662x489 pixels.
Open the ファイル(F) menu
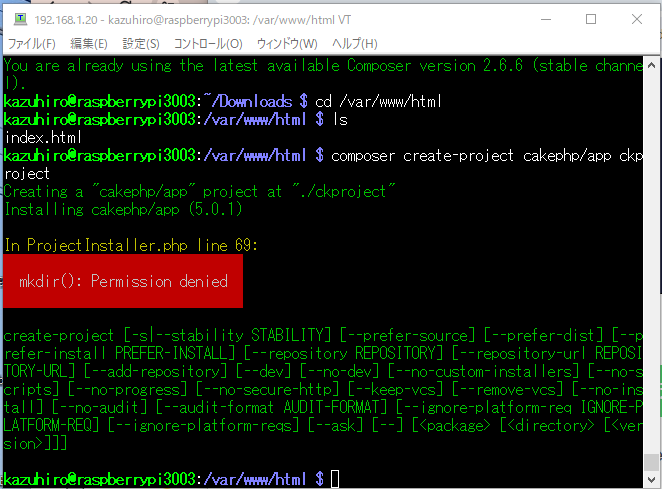32,44
